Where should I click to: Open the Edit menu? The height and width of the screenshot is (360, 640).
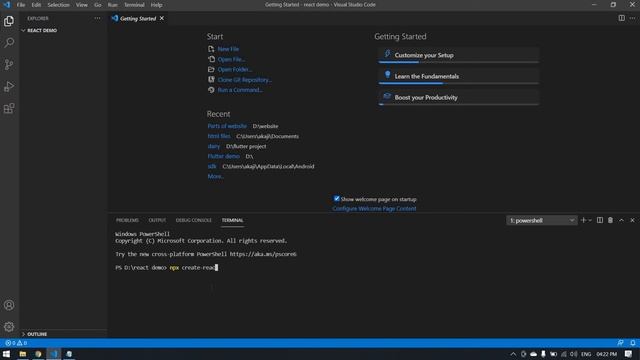[36, 5]
